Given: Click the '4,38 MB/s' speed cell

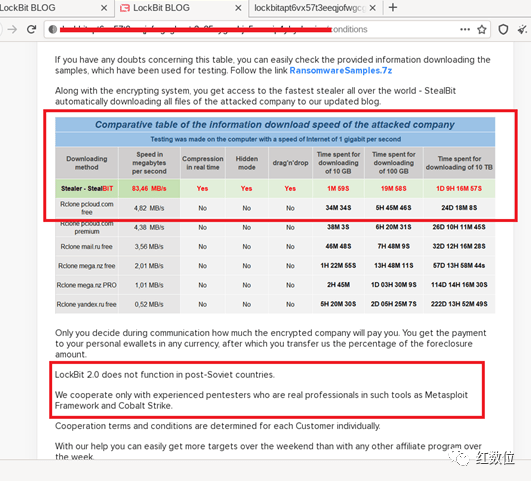Looking at the screenshot, I should point(149,227).
